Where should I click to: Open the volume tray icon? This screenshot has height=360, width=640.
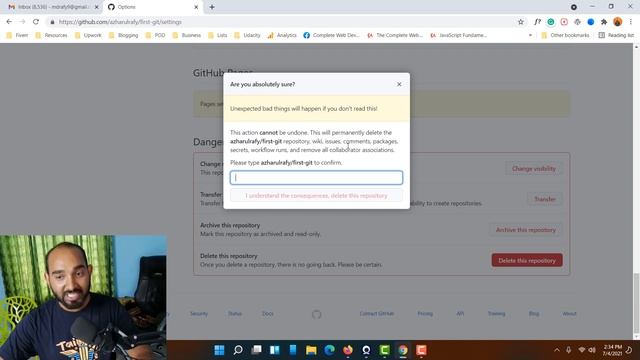pyautogui.click(x=592, y=350)
